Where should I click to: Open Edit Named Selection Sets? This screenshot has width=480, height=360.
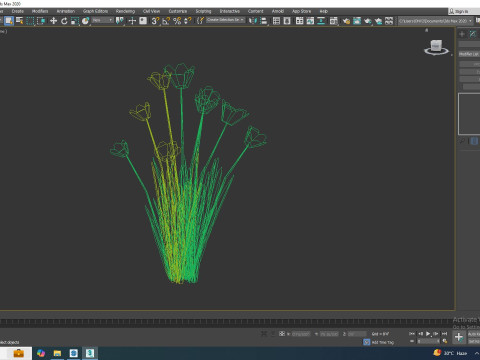click(x=200, y=21)
